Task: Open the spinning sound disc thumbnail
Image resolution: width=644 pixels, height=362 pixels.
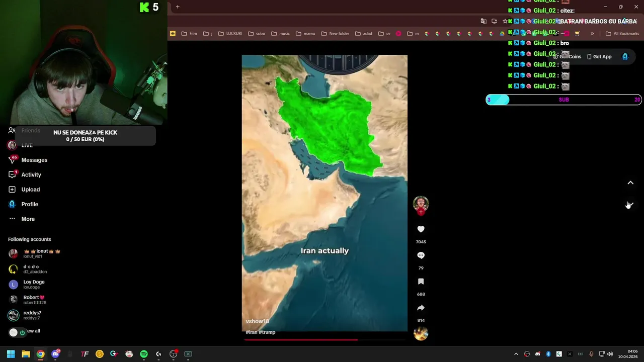Action: 421,333
